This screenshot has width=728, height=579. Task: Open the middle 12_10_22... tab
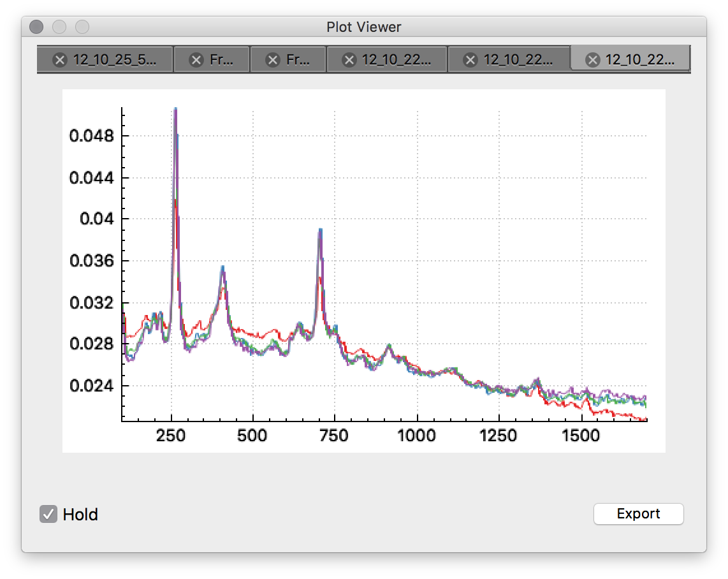pyautogui.click(x=517, y=60)
